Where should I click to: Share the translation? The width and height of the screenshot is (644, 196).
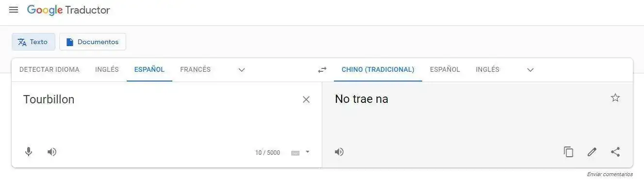click(x=615, y=152)
